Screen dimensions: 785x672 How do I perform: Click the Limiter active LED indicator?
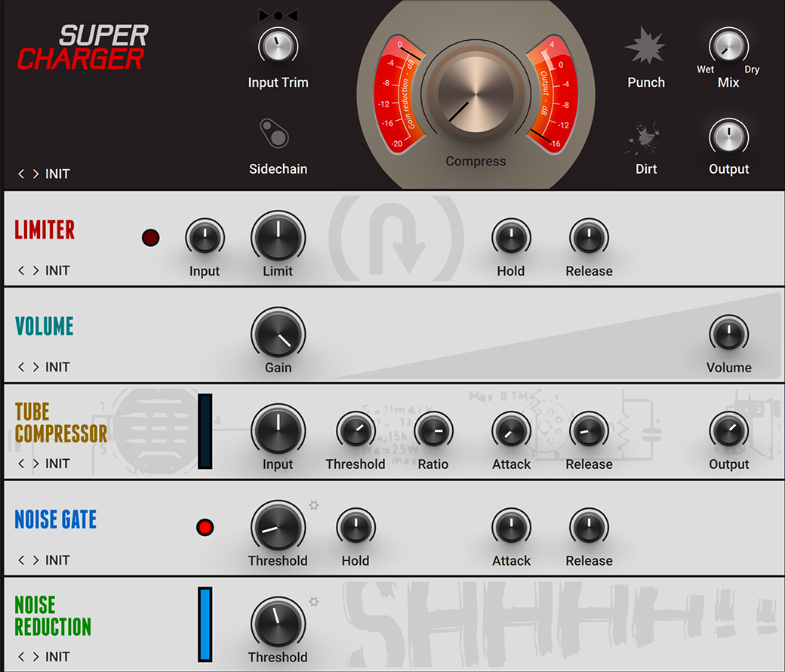pos(151,238)
